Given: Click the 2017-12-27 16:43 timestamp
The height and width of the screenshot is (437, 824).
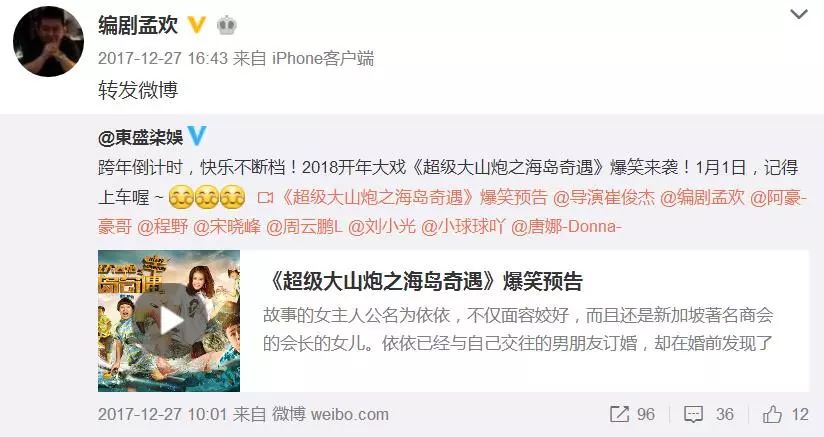Looking at the screenshot, I should pos(163,58).
